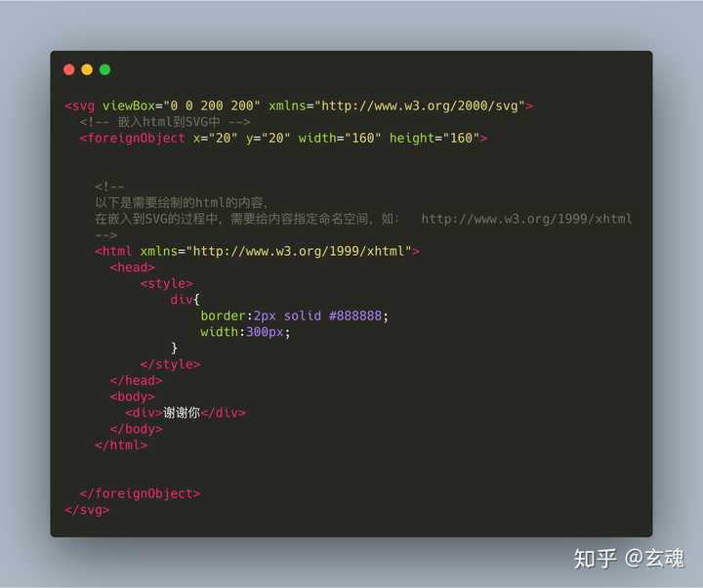The height and width of the screenshot is (588, 703).
Task: Click the opening <head> tag
Action: click(132, 268)
